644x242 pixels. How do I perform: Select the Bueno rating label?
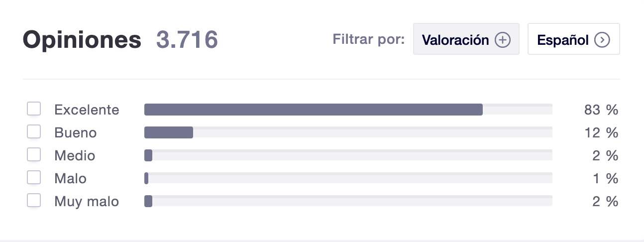coord(75,132)
